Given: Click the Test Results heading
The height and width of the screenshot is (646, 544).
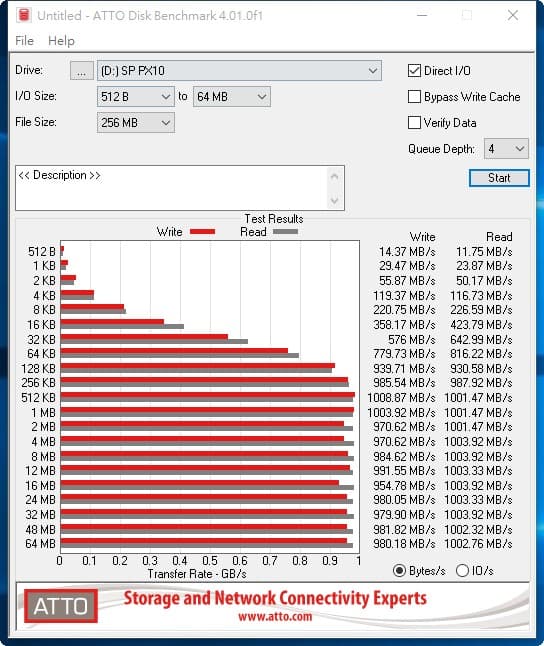Looking at the screenshot, I should (274, 219).
